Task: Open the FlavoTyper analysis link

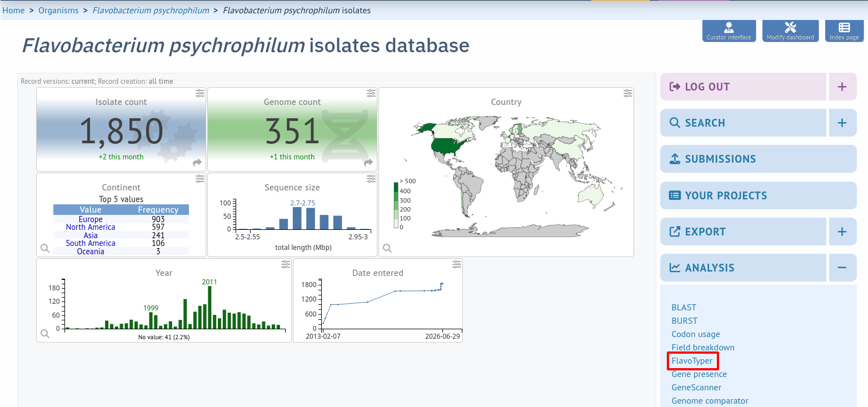Action: pos(692,361)
